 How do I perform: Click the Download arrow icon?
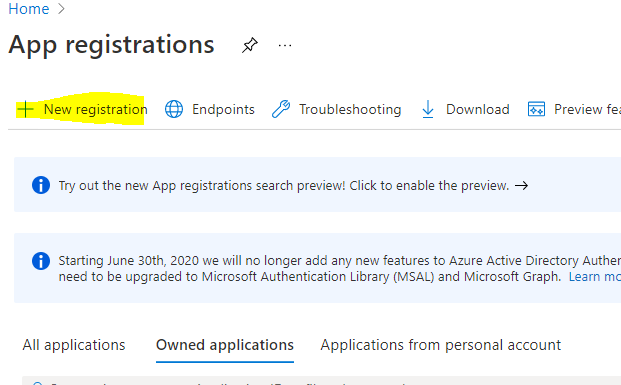[x=428, y=109]
